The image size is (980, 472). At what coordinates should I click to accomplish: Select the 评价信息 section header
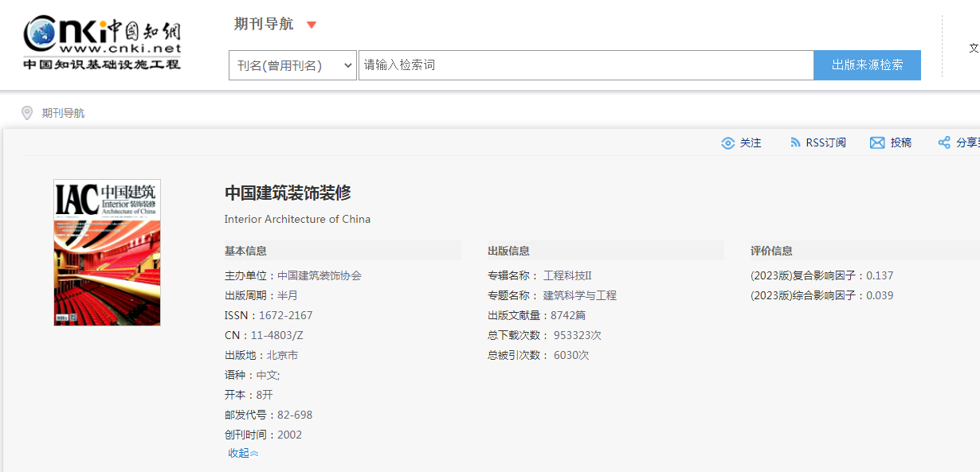771,251
